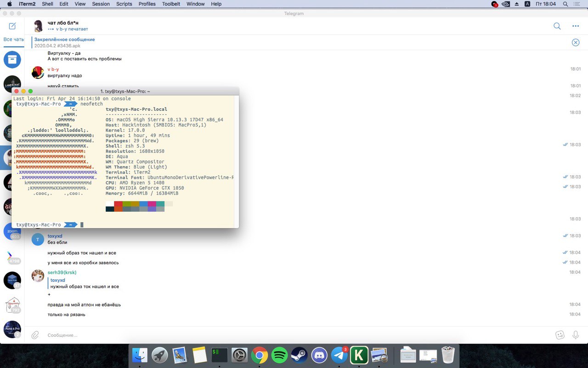Click the message без ебли
The image size is (588, 368).
pyautogui.click(x=57, y=242)
